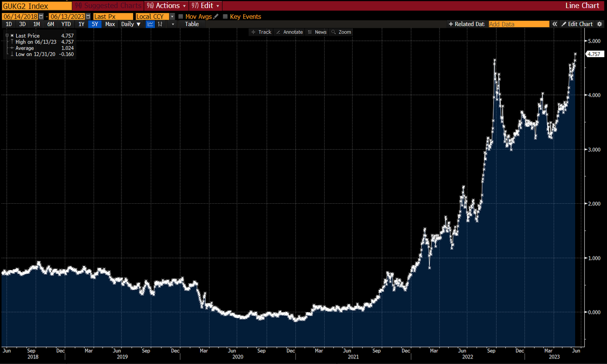Screen dimensions: 607x364
Task: Click the end date field 06/13/2023
Action: point(67,17)
